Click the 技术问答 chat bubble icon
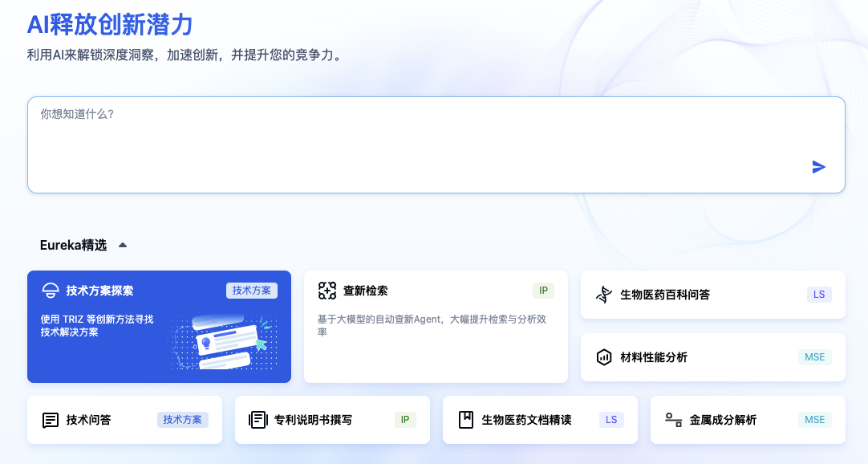 pyautogui.click(x=51, y=420)
